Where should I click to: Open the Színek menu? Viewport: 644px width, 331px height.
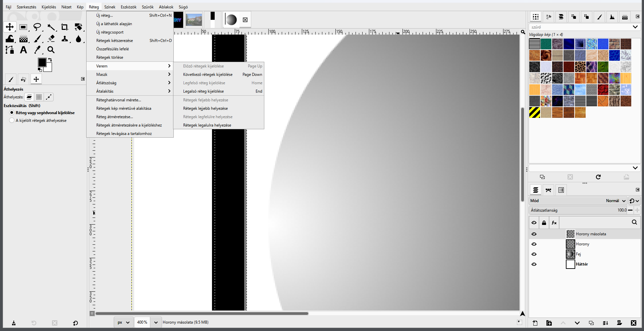tap(110, 7)
